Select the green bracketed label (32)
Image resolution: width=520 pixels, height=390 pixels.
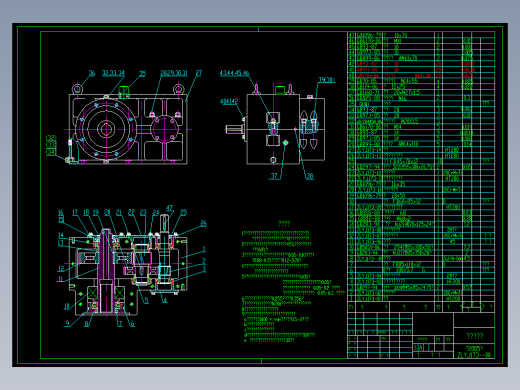point(51,138)
